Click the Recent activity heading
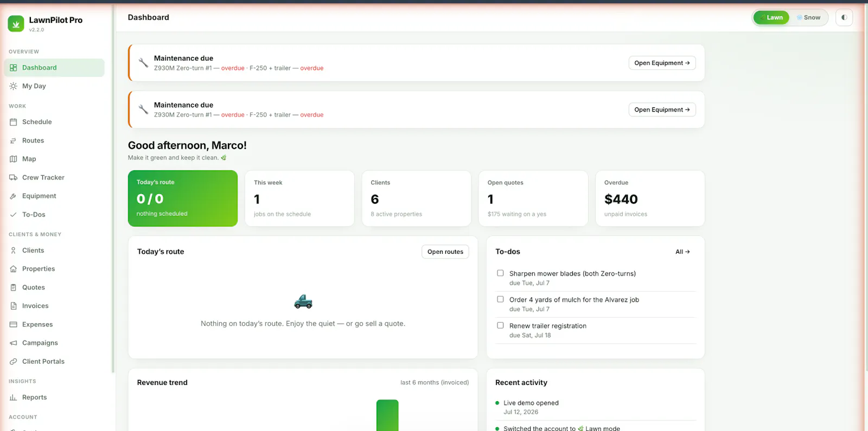Viewport: 868px width, 431px height. 521,382
